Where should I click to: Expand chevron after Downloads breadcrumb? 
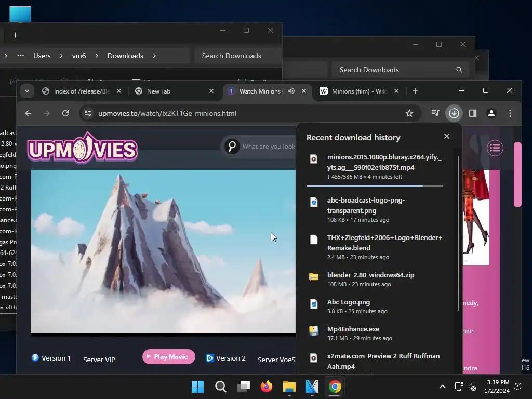pos(154,56)
